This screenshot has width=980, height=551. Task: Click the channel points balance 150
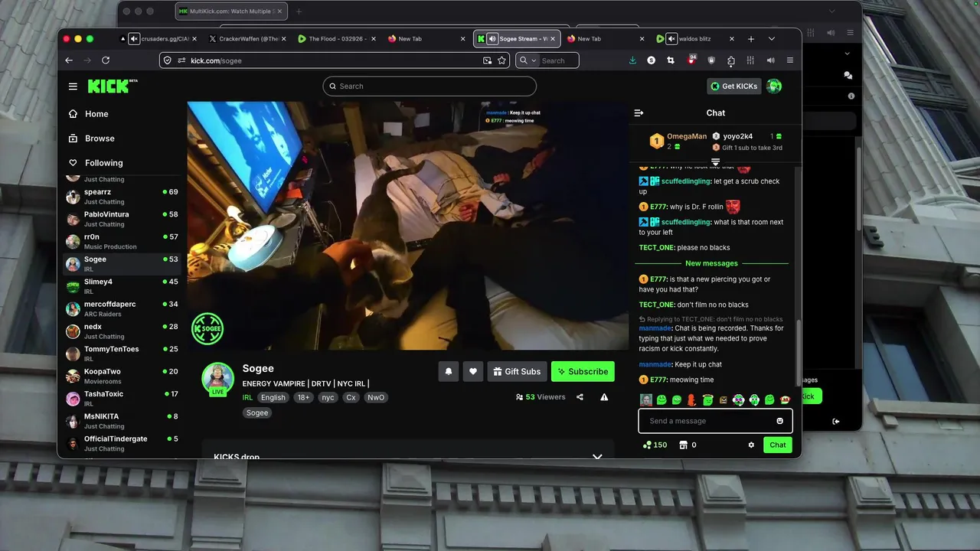655,445
